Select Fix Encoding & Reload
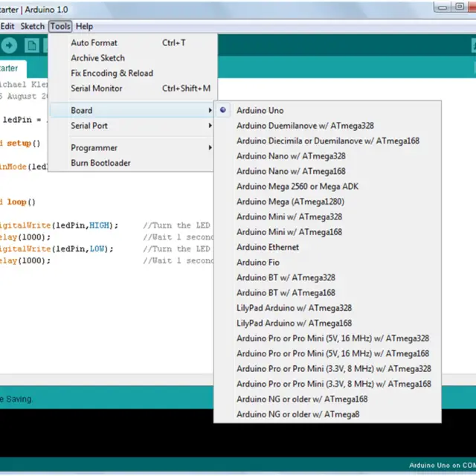This screenshot has width=476, height=476. [x=112, y=73]
